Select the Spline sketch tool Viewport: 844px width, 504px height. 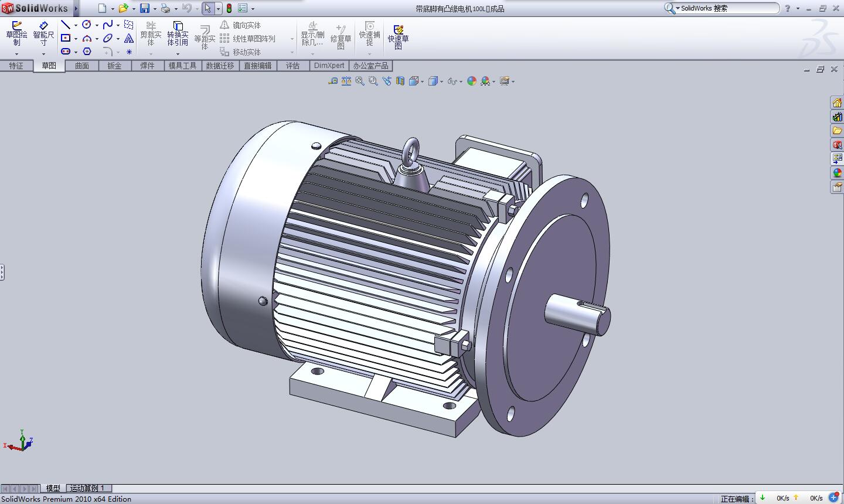[108, 25]
